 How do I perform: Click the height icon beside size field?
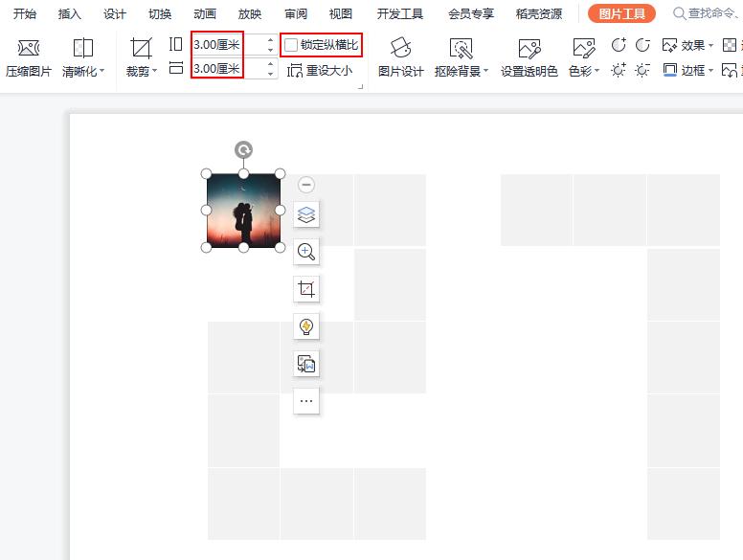(x=176, y=45)
